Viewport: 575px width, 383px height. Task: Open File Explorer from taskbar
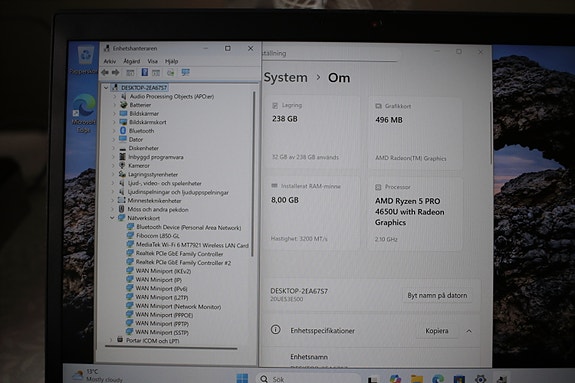tap(417, 379)
